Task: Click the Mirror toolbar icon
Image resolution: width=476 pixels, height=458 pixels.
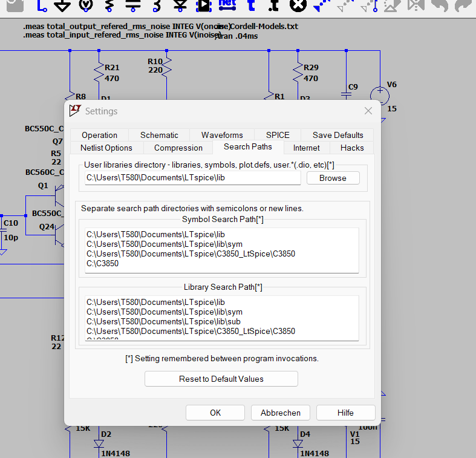Action: coord(416,5)
